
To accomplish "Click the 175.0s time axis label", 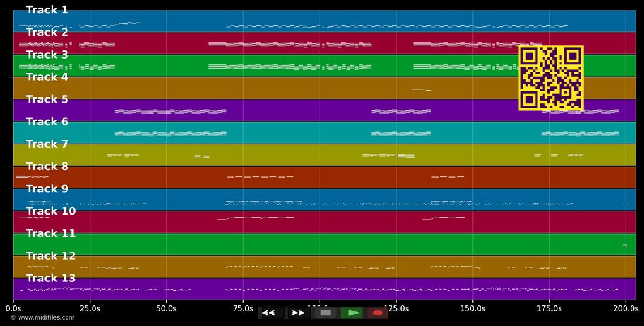I will [x=550, y=308].
